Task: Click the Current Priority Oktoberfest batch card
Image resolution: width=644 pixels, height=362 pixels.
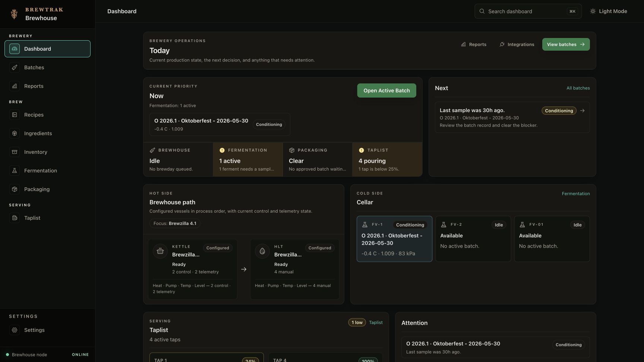Action: pos(220,124)
